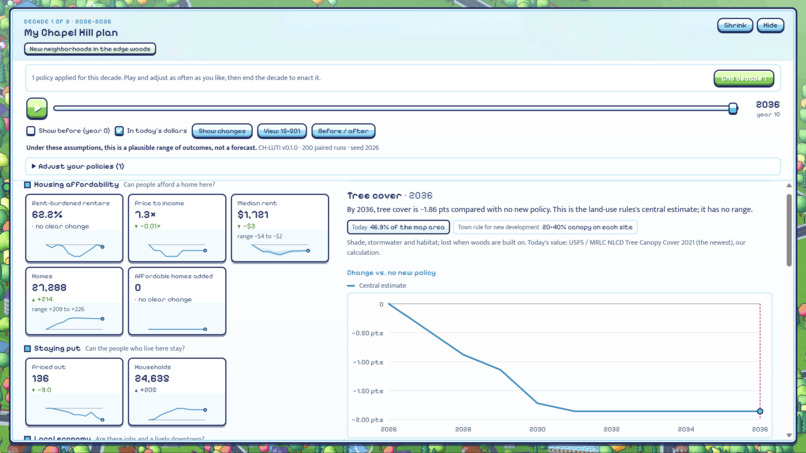Screen dimensions: 806x453
Task: Click the New neighborhoods in the edge woods tag
Action: [90, 49]
